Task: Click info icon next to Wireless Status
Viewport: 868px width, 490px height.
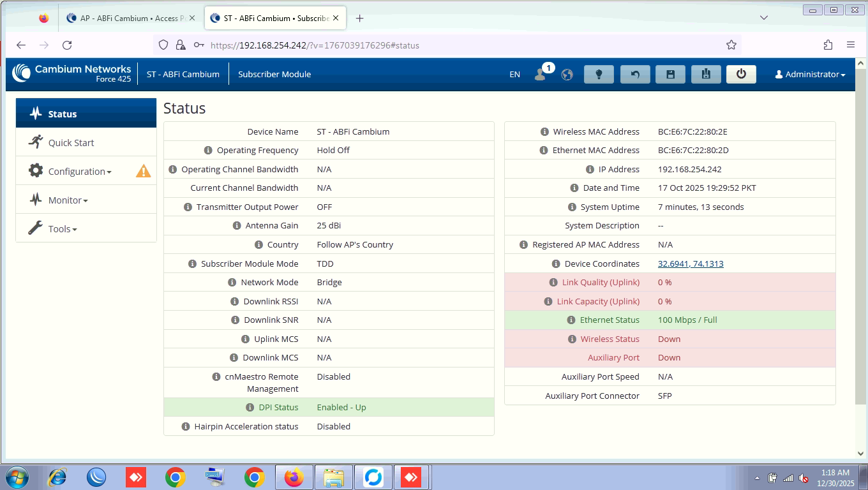Action: coord(572,339)
